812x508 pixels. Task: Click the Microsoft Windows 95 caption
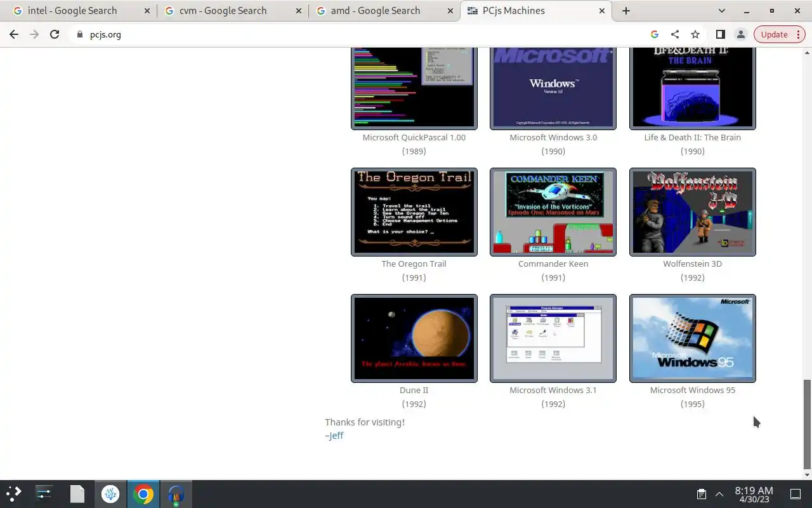tap(693, 390)
